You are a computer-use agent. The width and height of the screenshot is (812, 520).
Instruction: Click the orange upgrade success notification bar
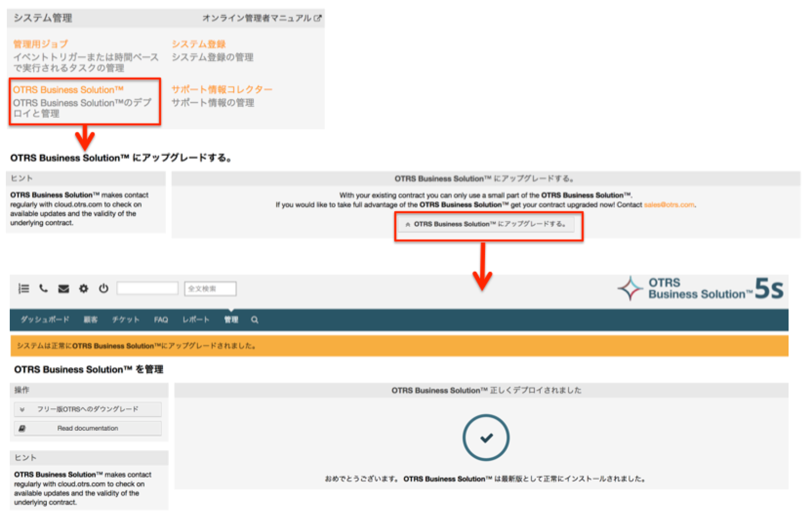tap(399, 346)
